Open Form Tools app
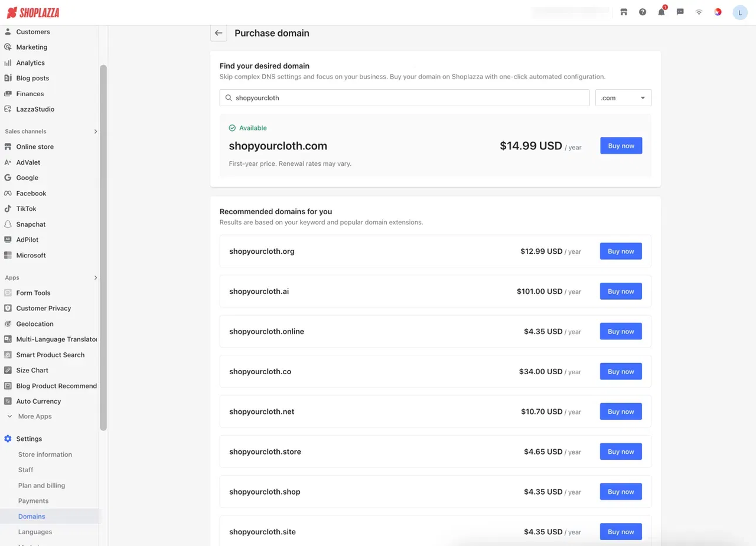The width and height of the screenshot is (756, 546). (x=33, y=293)
